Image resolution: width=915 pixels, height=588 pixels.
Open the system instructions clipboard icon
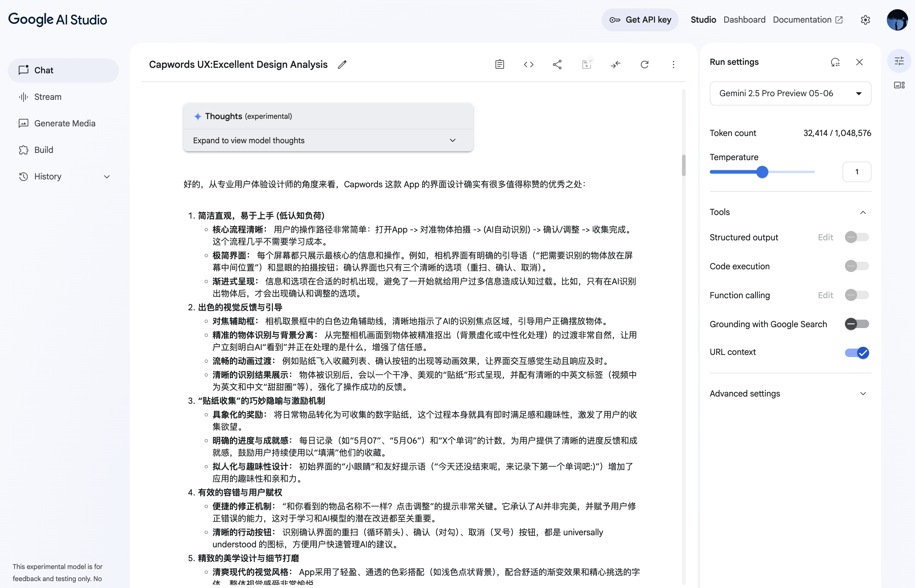pos(499,65)
